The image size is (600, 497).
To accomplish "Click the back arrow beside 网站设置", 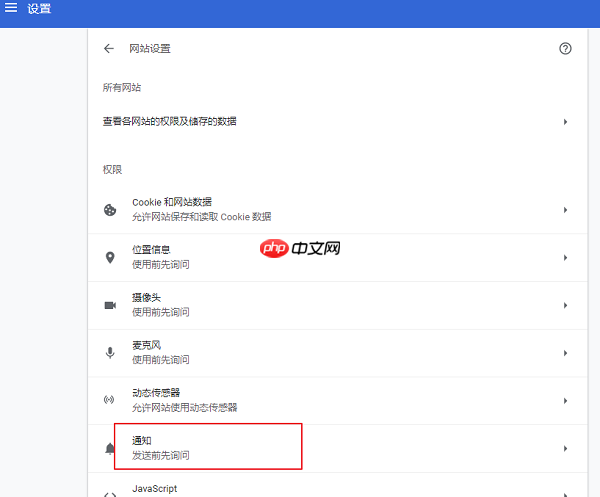I will [x=109, y=48].
